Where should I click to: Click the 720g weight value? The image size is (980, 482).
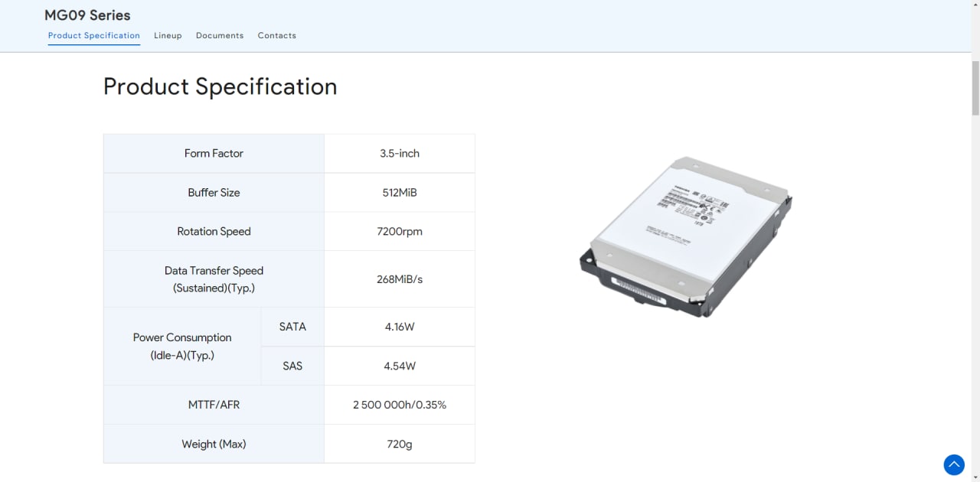400,444
